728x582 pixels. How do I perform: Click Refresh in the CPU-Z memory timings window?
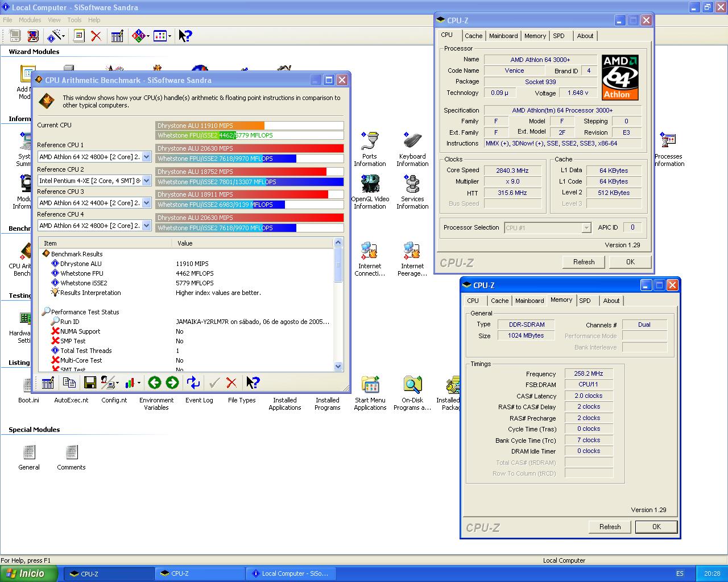click(x=610, y=527)
